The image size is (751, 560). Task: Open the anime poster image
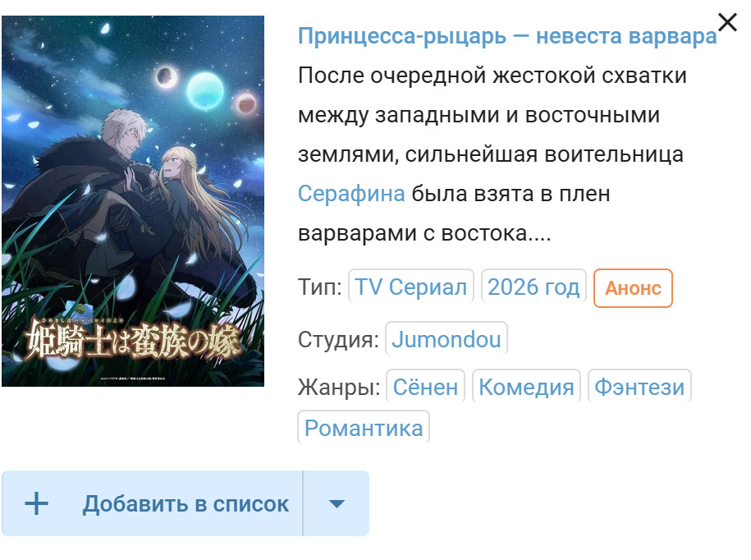pyautogui.click(x=133, y=200)
